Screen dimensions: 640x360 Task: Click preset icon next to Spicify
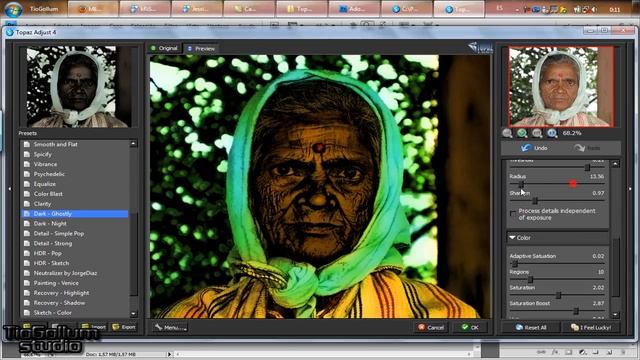coord(27,154)
